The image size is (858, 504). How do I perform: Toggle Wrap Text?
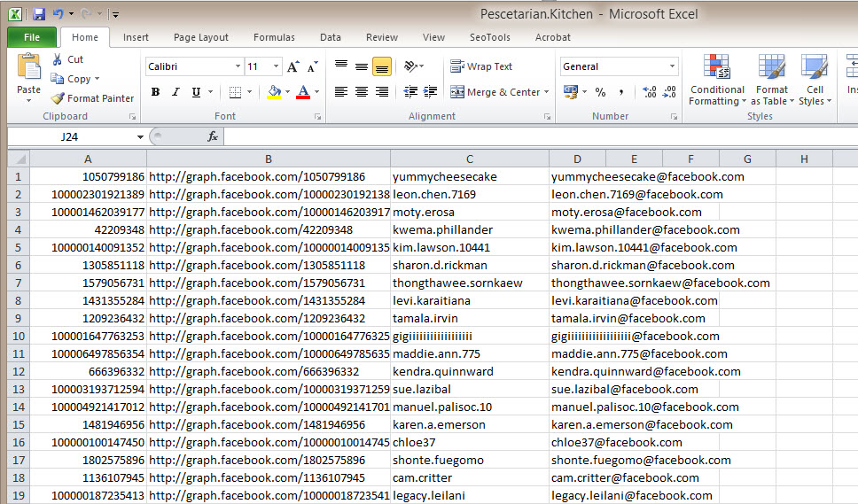coord(481,66)
